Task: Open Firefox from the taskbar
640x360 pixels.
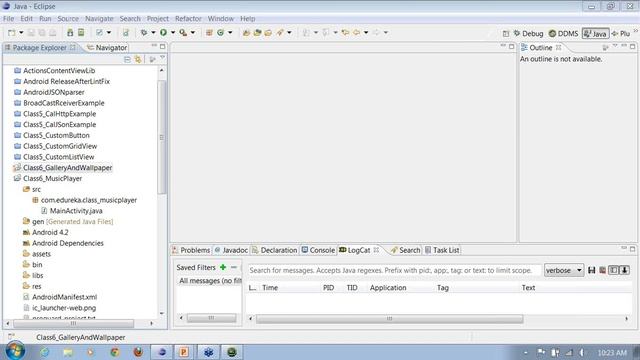Action: coord(138,352)
